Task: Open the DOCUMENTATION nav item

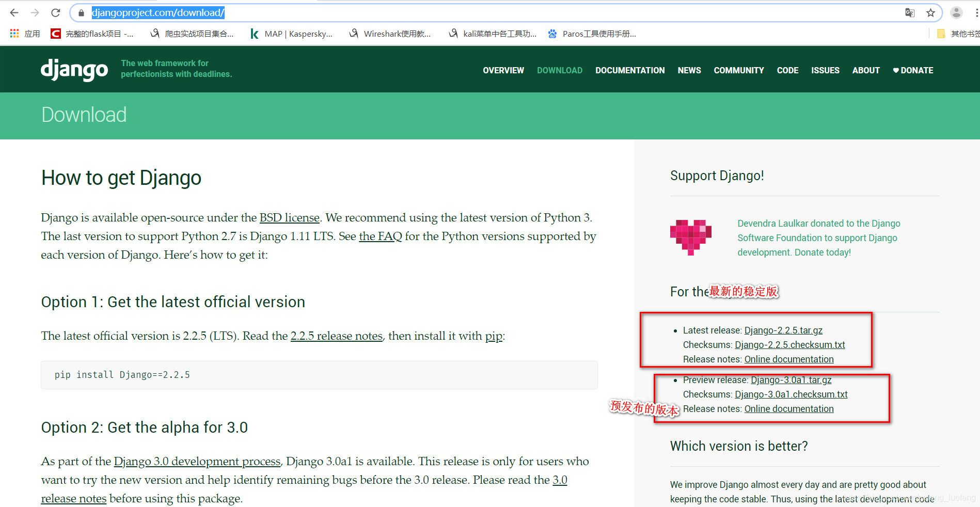Action: click(x=630, y=70)
